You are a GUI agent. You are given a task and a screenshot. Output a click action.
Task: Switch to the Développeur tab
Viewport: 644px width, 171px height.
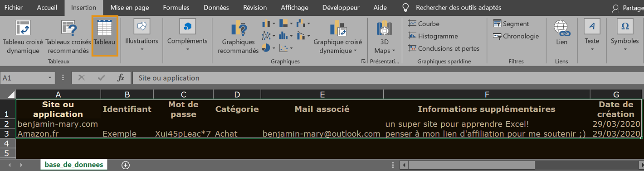341,7
